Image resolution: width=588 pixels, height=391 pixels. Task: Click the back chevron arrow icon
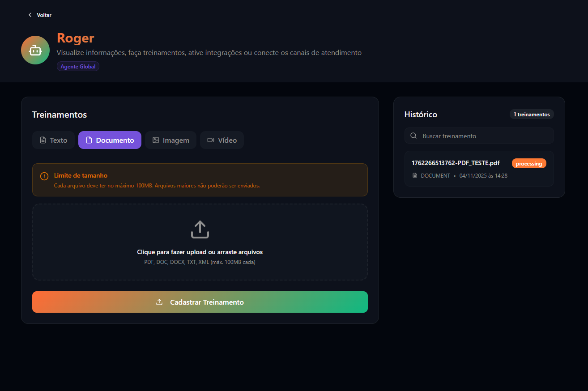click(x=30, y=15)
